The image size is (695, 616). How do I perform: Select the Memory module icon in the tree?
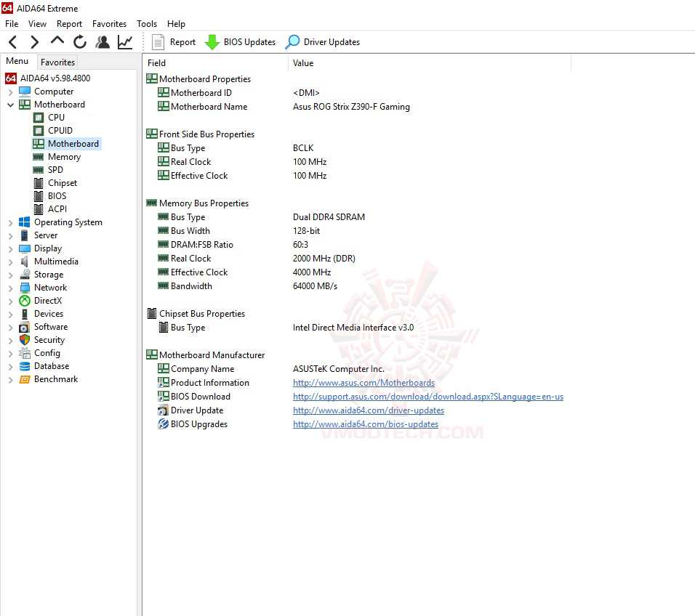[38, 157]
